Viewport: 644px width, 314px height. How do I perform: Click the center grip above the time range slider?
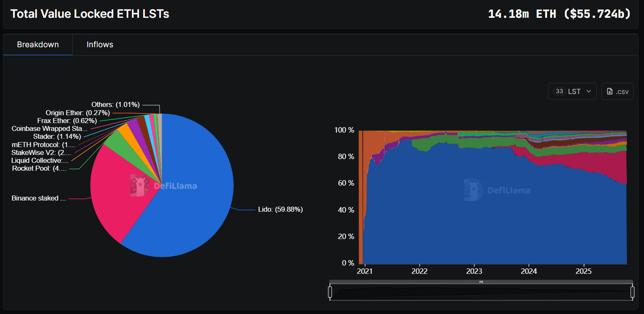click(481, 282)
